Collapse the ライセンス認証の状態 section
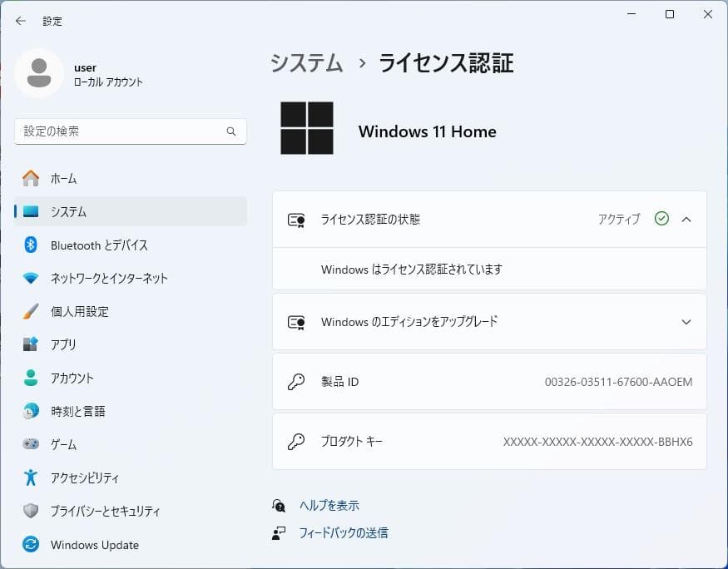The width and height of the screenshot is (728, 569). (686, 218)
